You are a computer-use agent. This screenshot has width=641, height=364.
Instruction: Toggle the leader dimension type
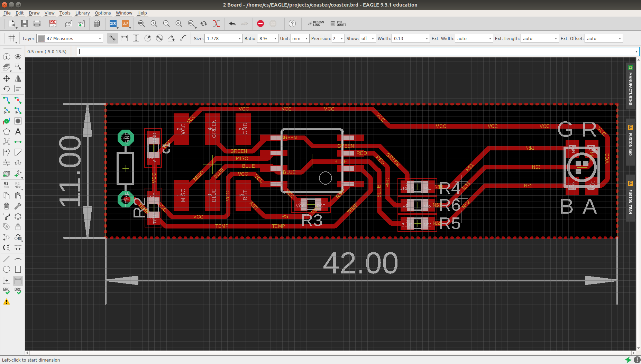183,38
